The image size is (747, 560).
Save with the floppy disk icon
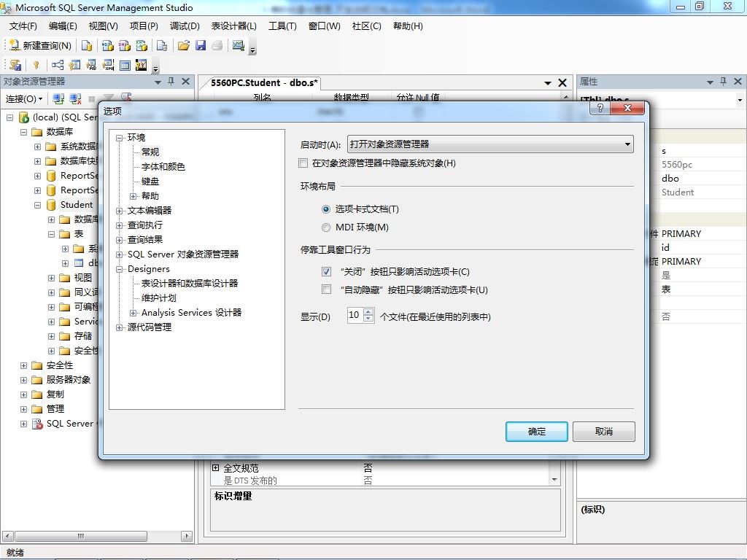201,46
